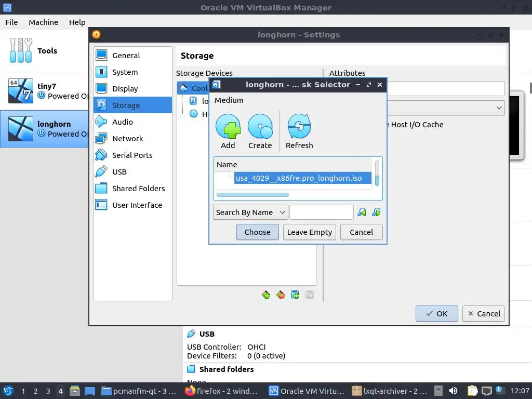Open User Interface settings category
The height and width of the screenshot is (399, 532).
132,205
